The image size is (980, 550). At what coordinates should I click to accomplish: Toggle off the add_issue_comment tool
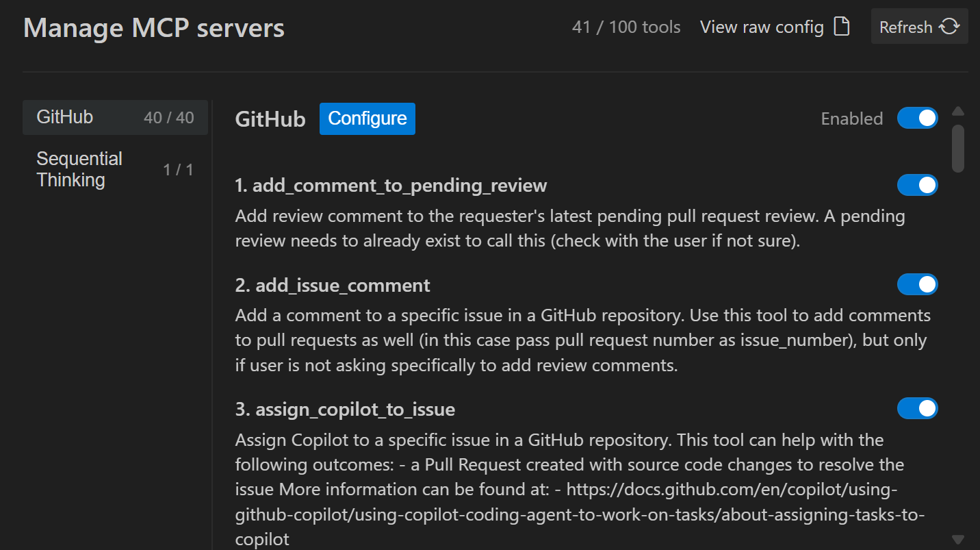pos(917,284)
